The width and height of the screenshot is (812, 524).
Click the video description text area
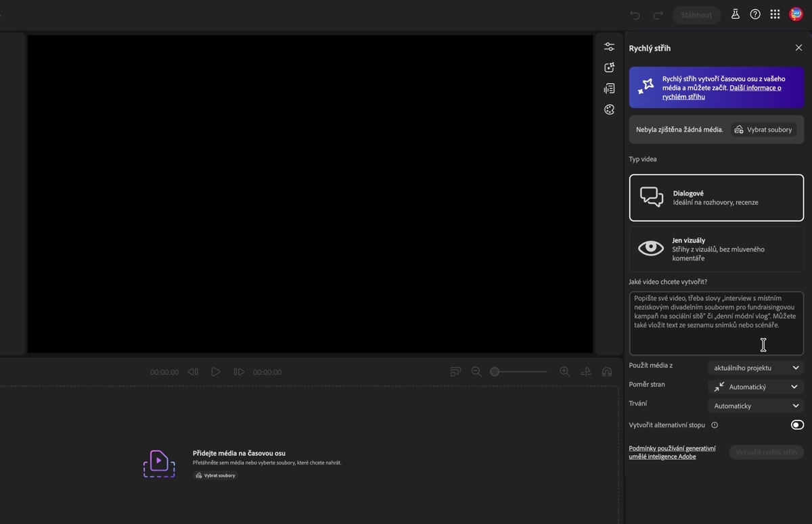coord(717,323)
